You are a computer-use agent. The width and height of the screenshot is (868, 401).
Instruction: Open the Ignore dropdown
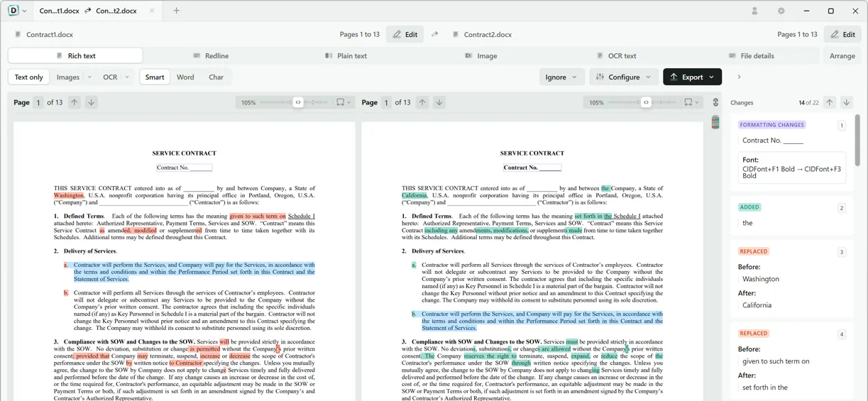(x=561, y=77)
